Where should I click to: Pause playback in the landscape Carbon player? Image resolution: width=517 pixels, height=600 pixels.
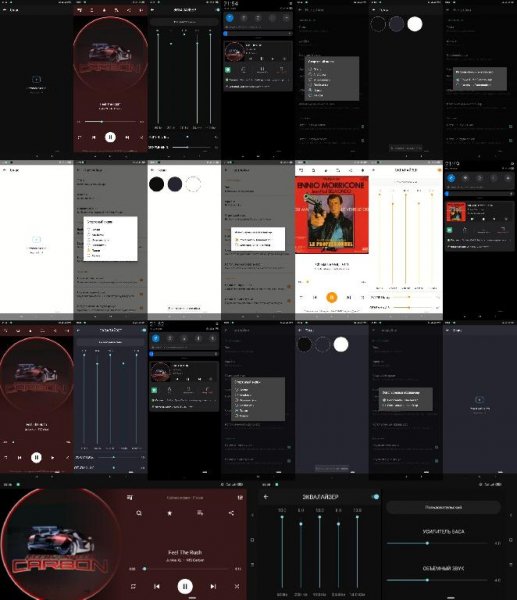pyautogui.click(x=185, y=586)
